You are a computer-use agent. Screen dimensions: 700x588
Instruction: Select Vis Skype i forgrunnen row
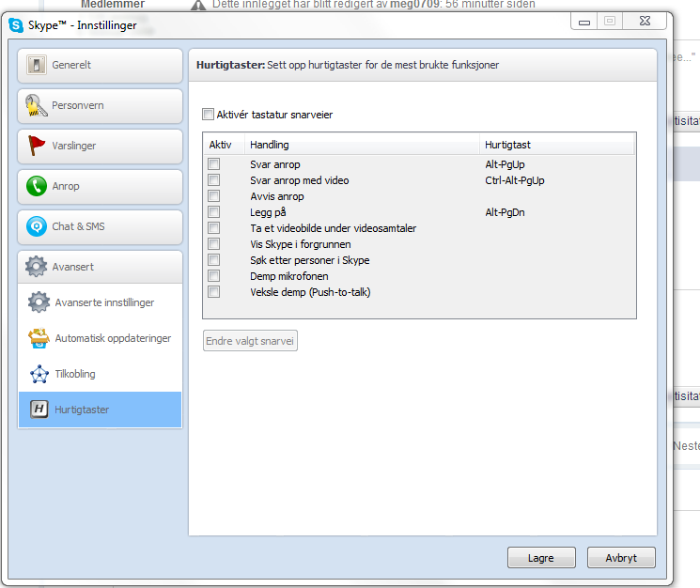pos(301,244)
